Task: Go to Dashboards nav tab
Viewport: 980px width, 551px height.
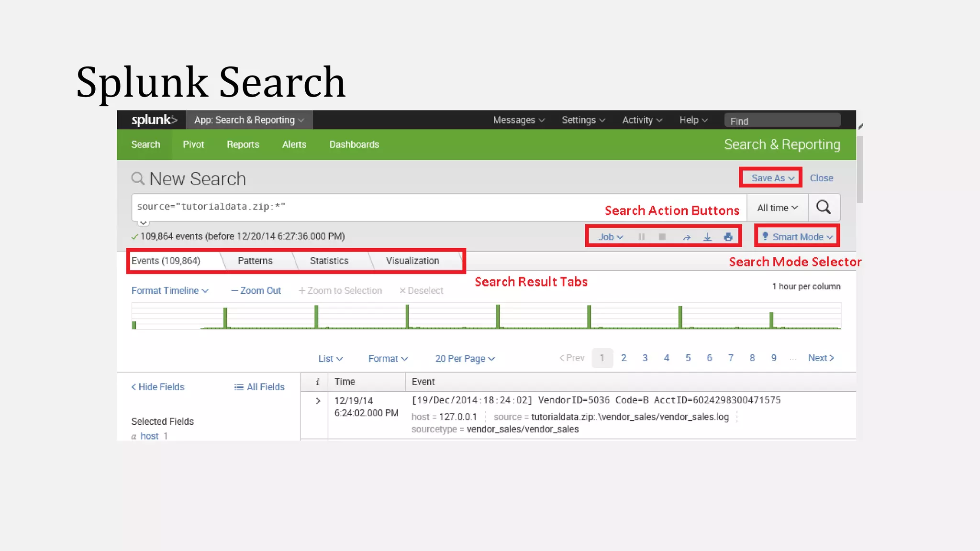Action: [x=354, y=144]
